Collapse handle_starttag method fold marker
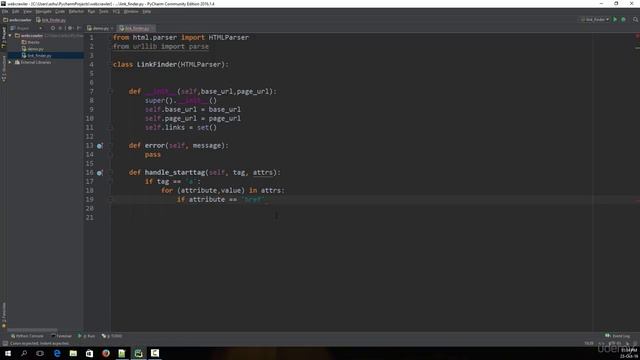The width and height of the screenshot is (640, 360). pyautogui.click(x=111, y=173)
